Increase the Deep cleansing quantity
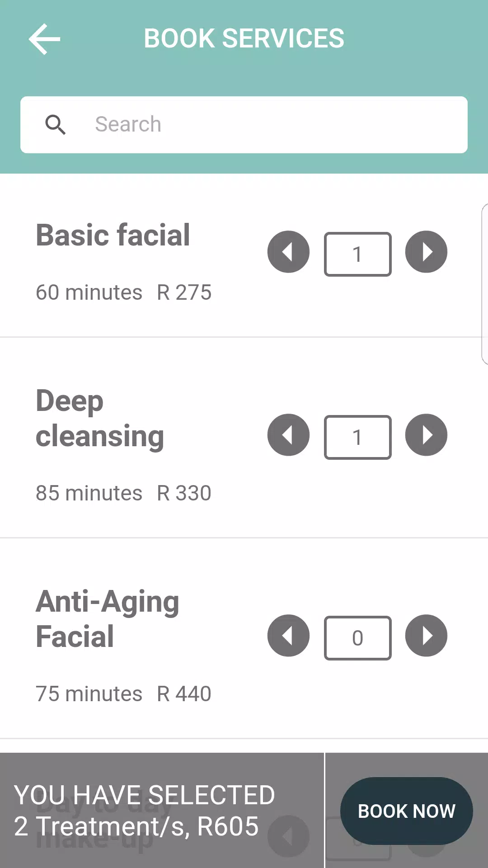This screenshot has width=488, height=868. [x=426, y=435]
